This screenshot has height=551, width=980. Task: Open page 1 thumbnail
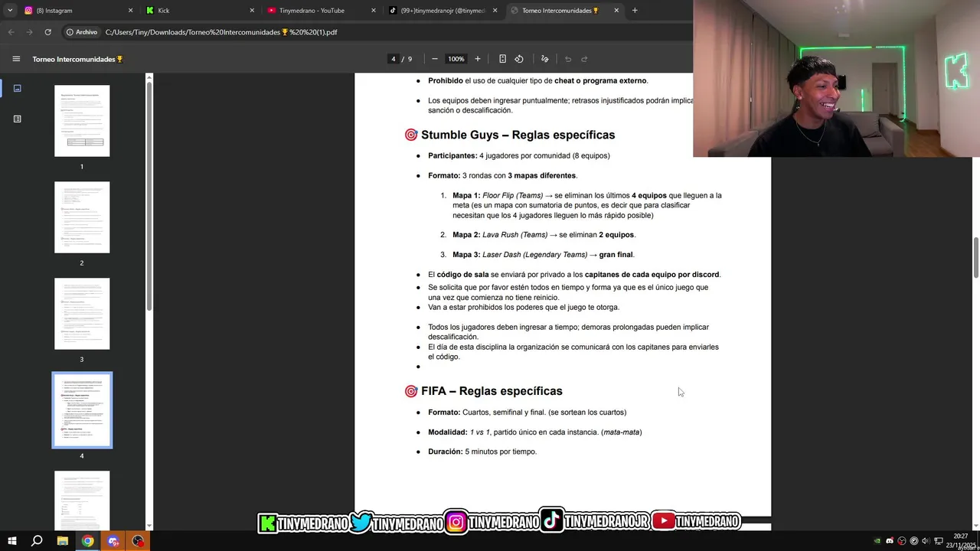[x=82, y=121]
